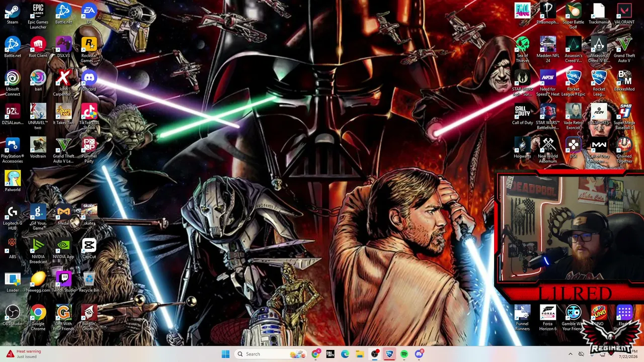Launch the DZSALauncher shortcut

point(13,115)
